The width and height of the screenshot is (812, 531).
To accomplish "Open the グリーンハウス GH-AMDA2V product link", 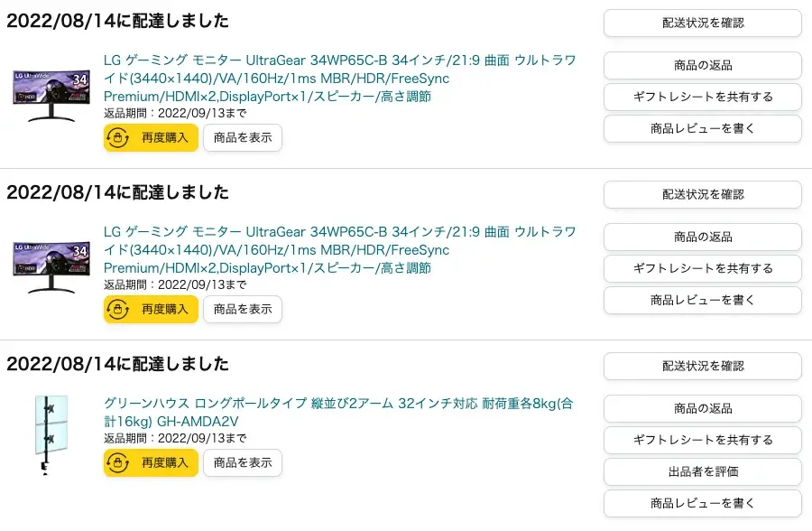I will [x=338, y=413].
